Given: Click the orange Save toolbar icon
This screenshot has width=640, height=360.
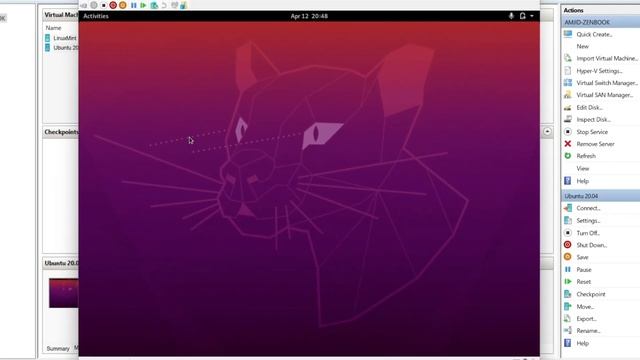Looking at the screenshot, I should click(122, 5).
